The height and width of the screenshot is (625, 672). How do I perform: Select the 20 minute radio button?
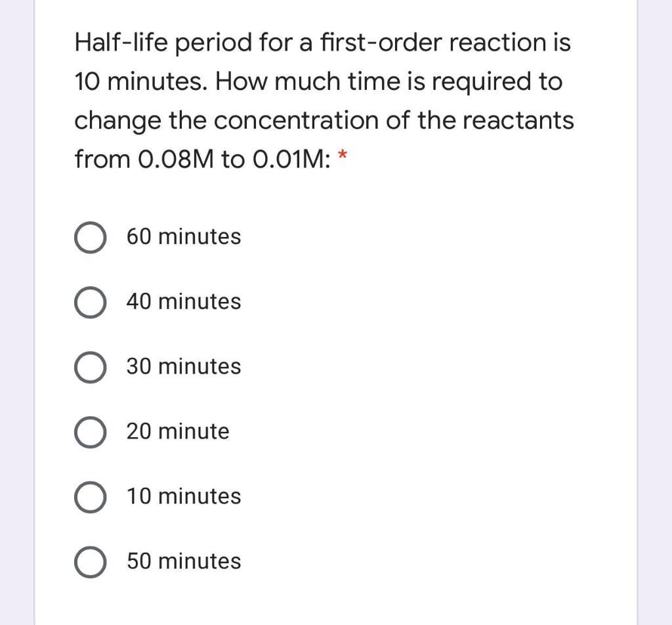(x=91, y=432)
